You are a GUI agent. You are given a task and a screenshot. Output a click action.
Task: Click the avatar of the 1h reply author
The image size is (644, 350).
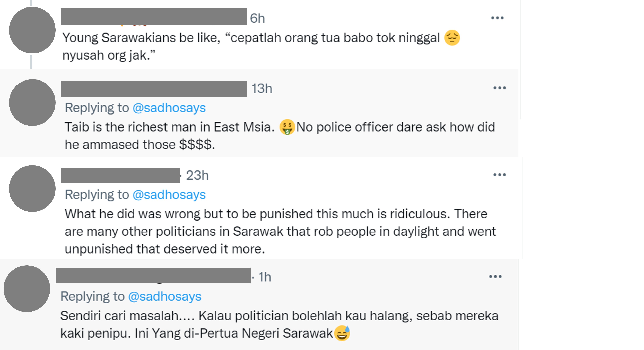tap(27, 289)
